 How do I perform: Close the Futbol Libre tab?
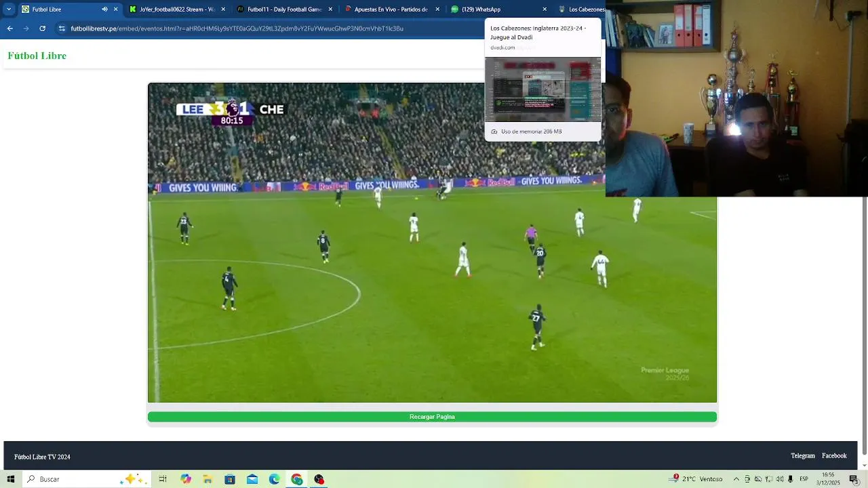pos(116,9)
